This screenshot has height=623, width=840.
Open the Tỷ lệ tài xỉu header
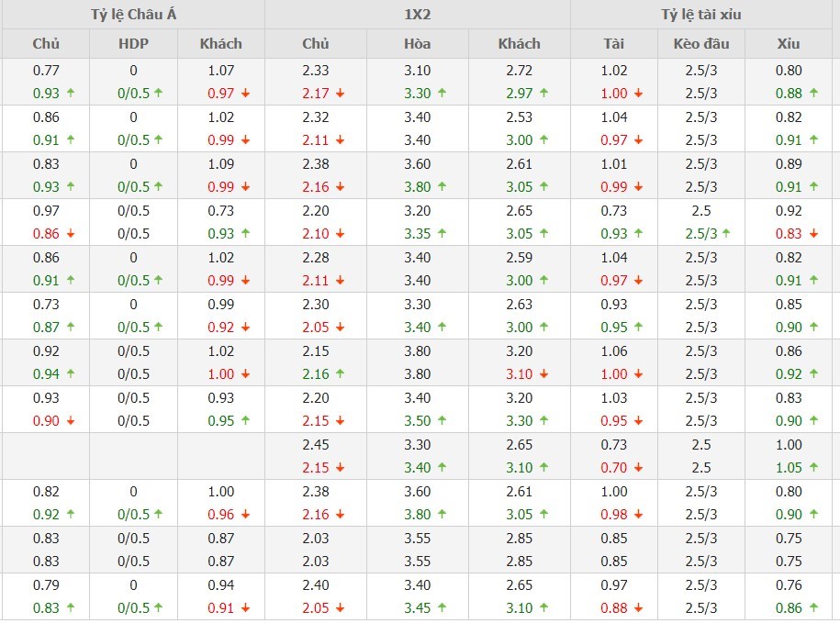click(701, 15)
